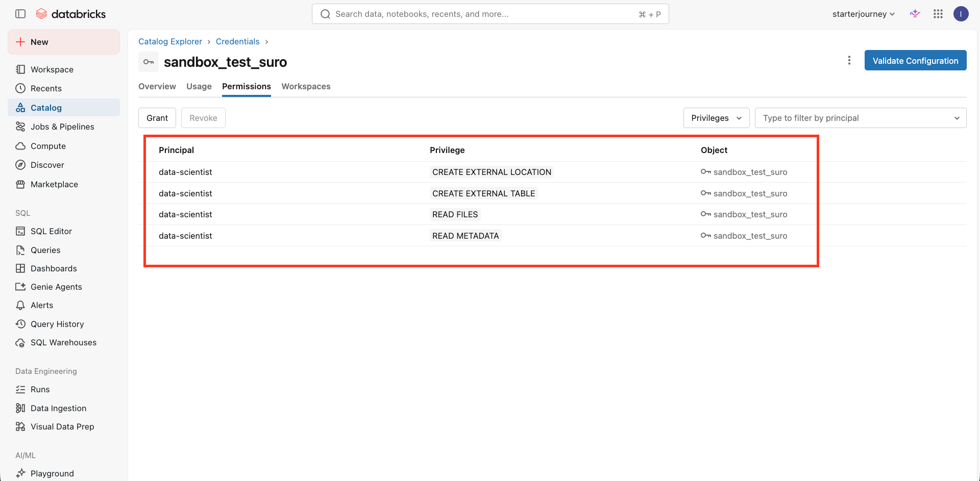Switch to the Overview tab
Image resolution: width=980 pixels, height=481 pixels.
pyautogui.click(x=157, y=86)
